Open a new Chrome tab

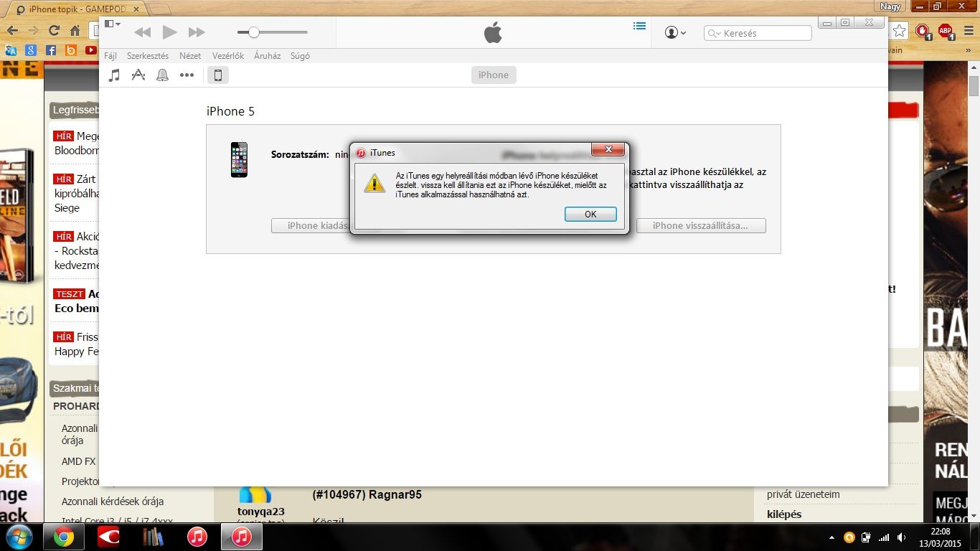pyautogui.click(x=160, y=9)
